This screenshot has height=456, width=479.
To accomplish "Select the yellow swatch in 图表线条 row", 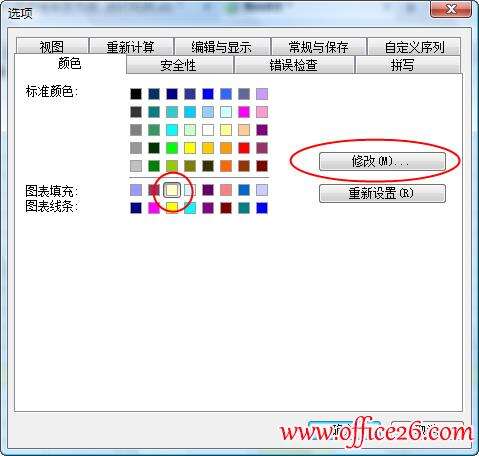I will click(x=172, y=208).
